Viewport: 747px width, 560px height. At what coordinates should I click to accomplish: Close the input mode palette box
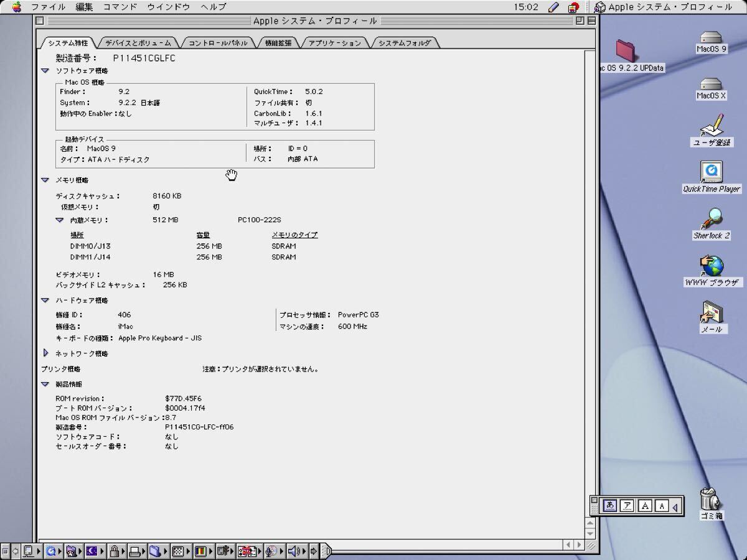click(594, 500)
